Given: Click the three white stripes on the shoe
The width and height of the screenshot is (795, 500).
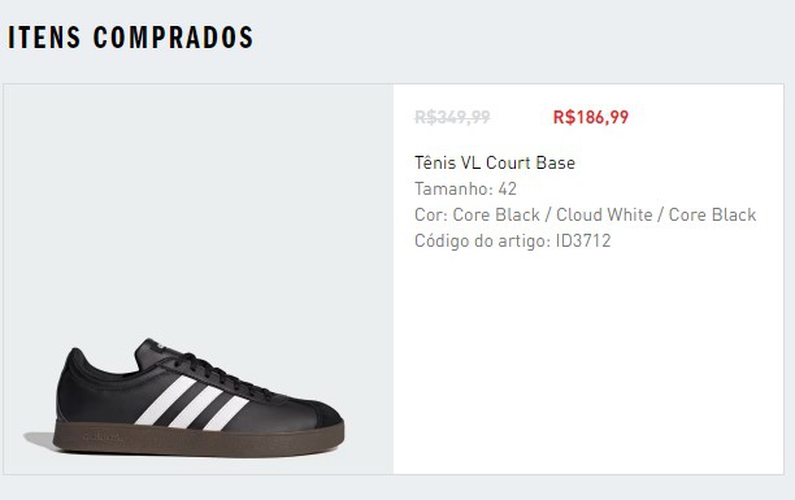Looking at the screenshot, I should [x=192, y=403].
